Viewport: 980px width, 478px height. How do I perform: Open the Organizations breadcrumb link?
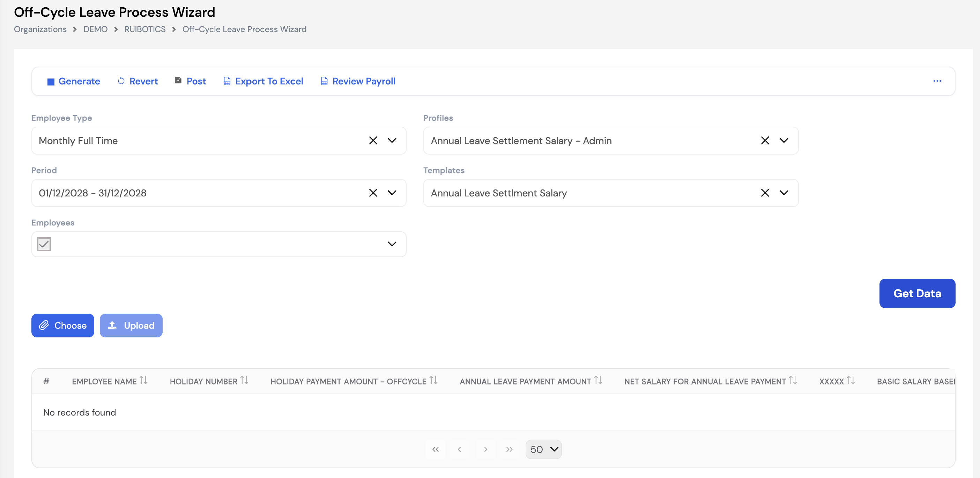pos(40,29)
